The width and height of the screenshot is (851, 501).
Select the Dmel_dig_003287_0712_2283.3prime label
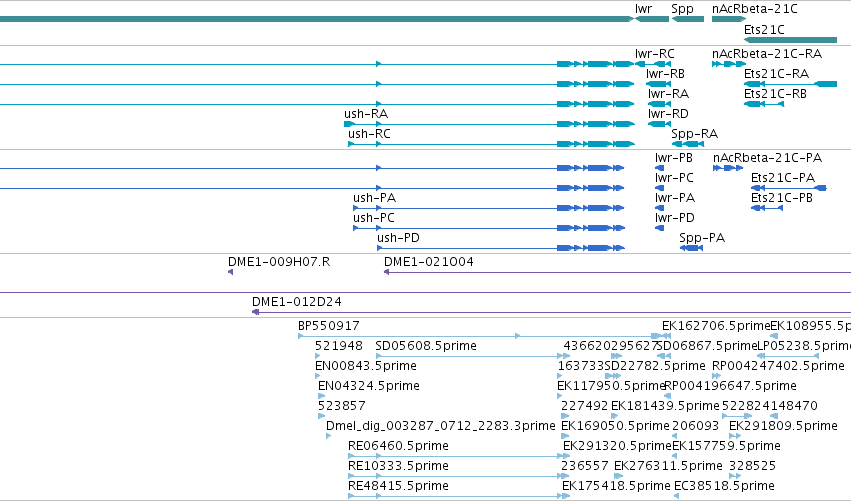(441, 426)
